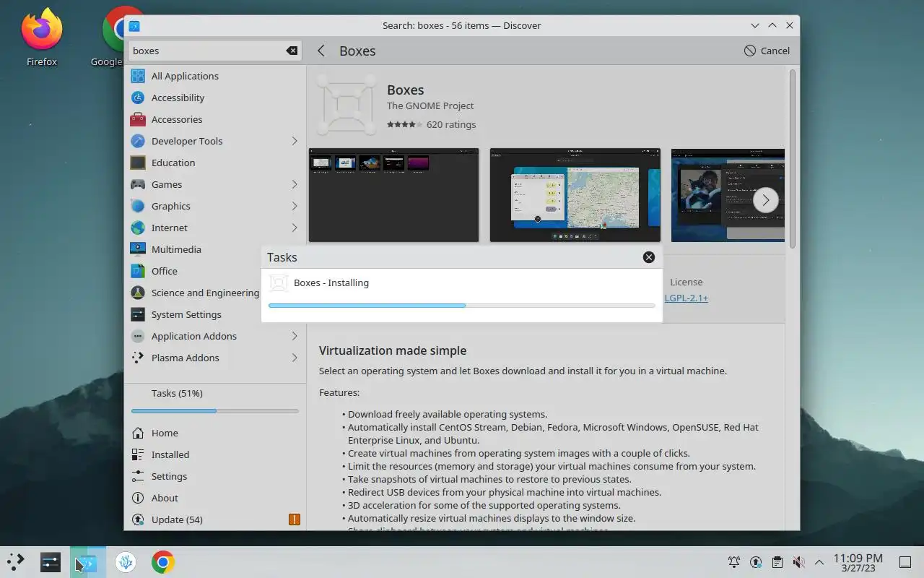Open the About page
The height and width of the screenshot is (578, 924).
click(215, 498)
